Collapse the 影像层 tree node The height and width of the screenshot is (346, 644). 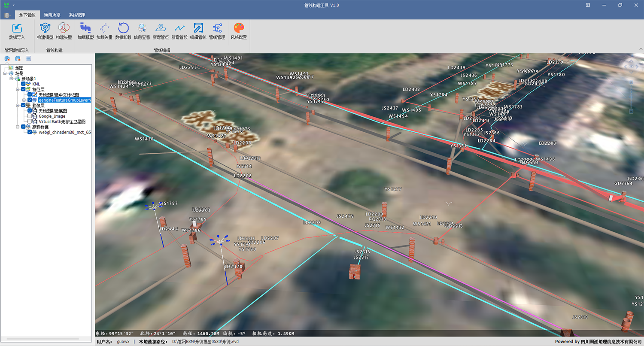pos(18,106)
